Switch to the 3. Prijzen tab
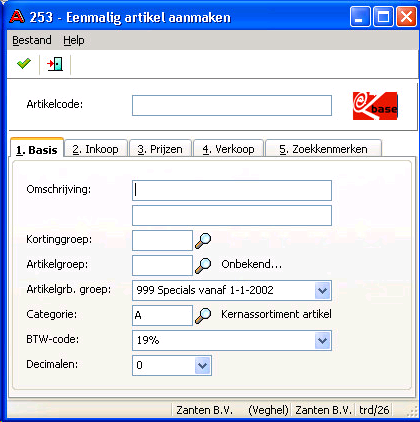Viewport: 420px width, 422px height. [x=160, y=149]
